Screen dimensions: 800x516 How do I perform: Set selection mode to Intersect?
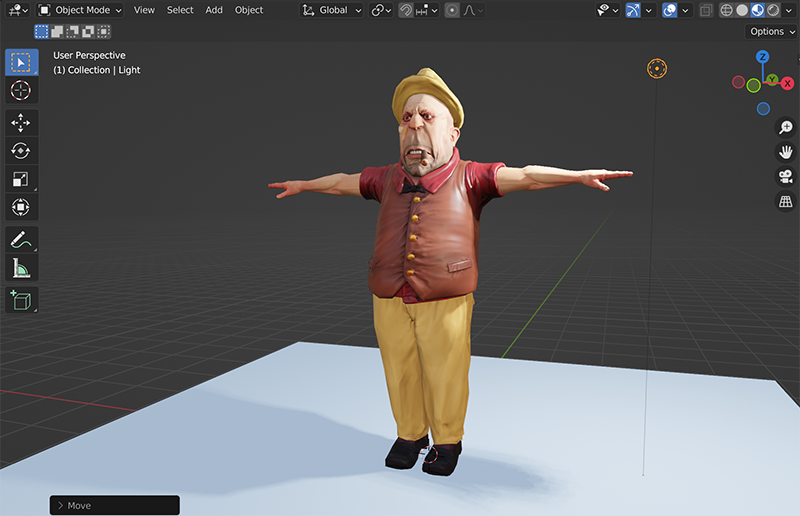click(x=104, y=32)
